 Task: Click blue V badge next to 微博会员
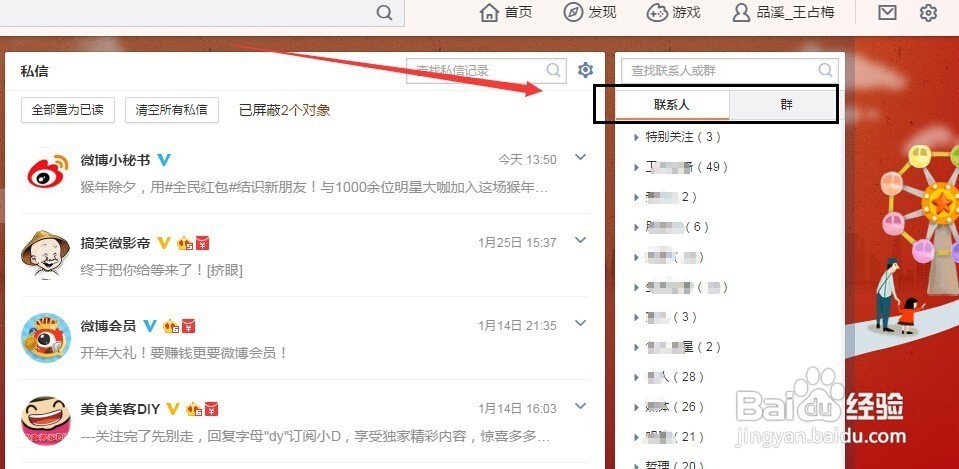tap(150, 327)
